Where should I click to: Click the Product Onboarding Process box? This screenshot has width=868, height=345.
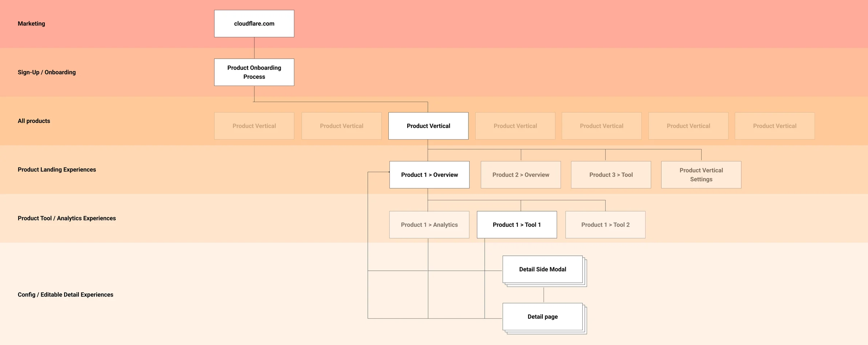pyautogui.click(x=254, y=72)
